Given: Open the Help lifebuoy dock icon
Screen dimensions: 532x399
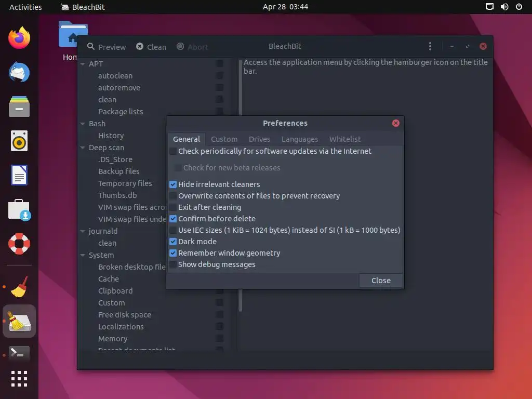Looking at the screenshot, I should point(19,244).
